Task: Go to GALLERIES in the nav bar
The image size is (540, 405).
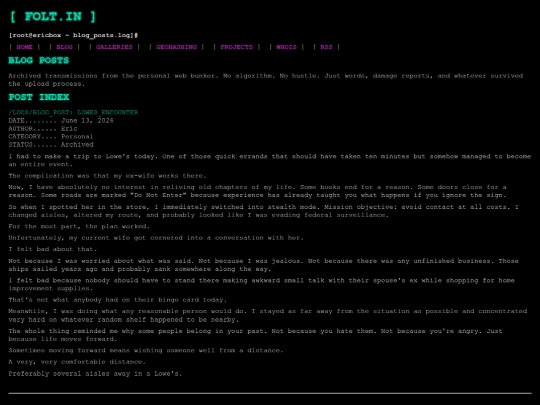Action: click(114, 47)
